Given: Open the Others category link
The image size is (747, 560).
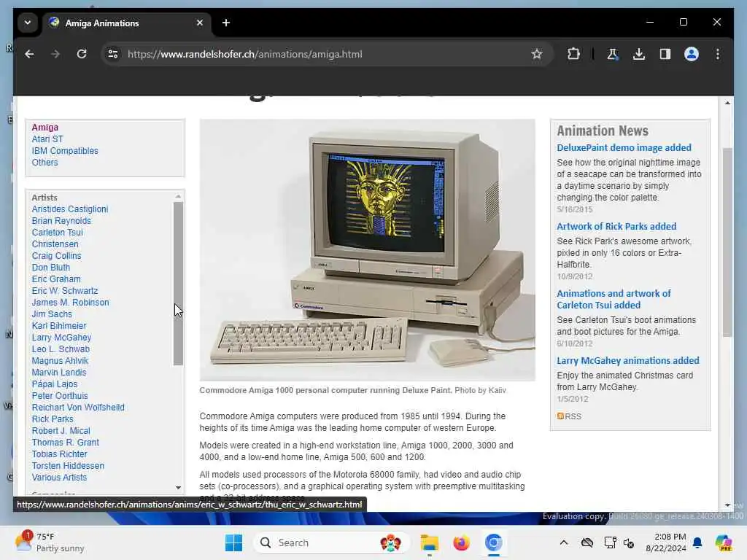Looking at the screenshot, I should (x=44, y=163).
